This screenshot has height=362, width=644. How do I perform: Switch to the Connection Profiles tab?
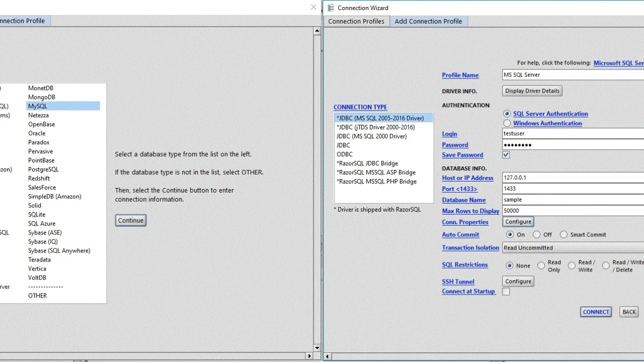356,21
